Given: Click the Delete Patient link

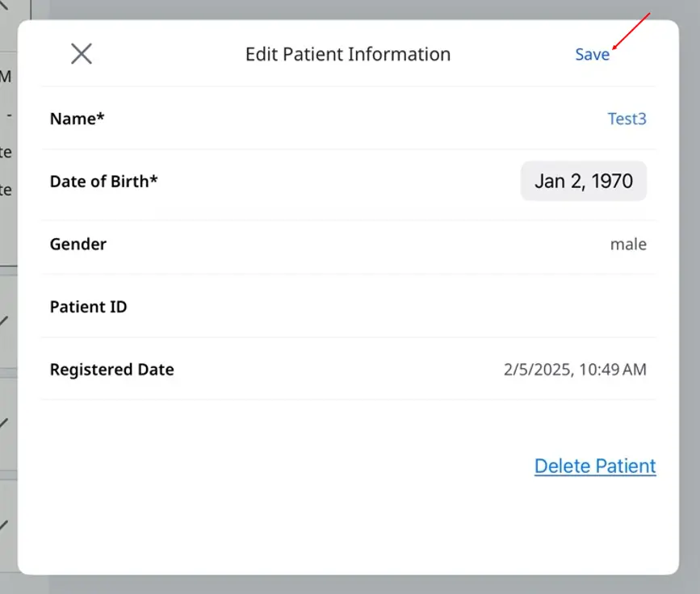Looking at the screenshot, I should [595, 466].
